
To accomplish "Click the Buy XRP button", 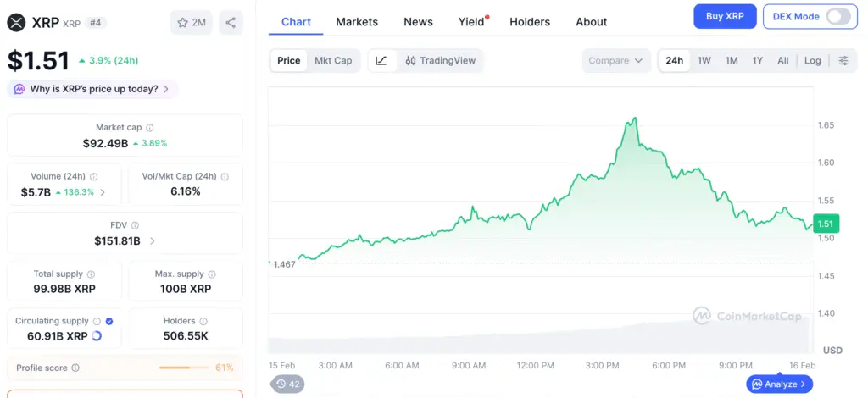I will pos(724,17).
